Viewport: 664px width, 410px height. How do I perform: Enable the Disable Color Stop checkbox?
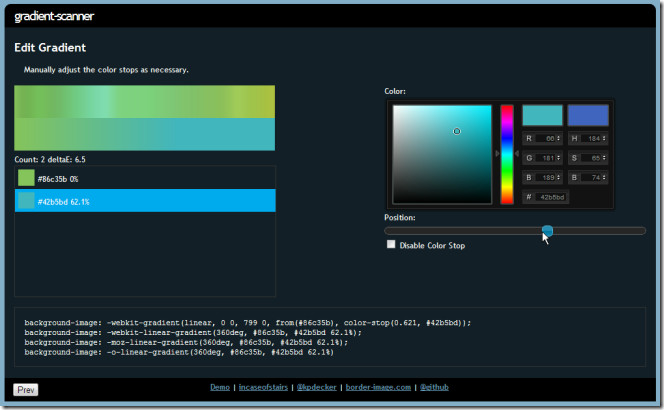(x=391, y=245)
